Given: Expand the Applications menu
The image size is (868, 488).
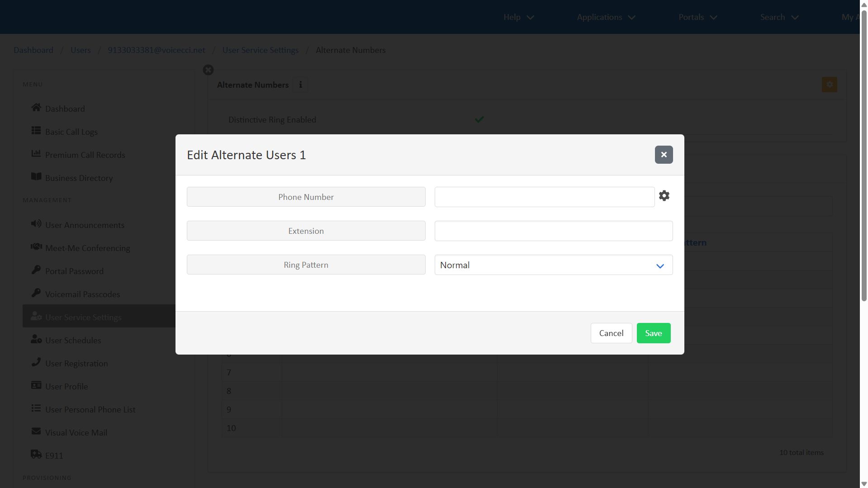Looking at the screenshot, I should point(606,17).
